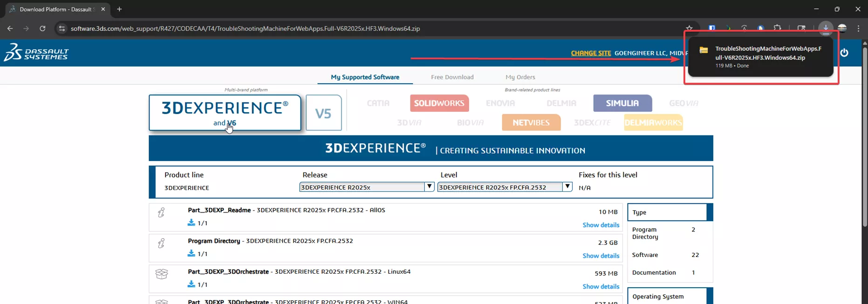The height and width of the screenshot is (304, 868).
Task: Click download icon for Part_3DEXP_Readme
Action: click(191, 223)
